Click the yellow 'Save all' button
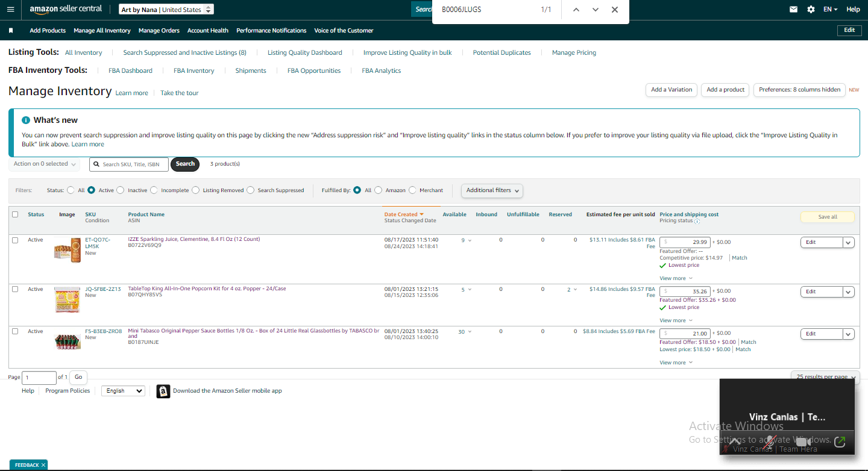The height and width of the screenshot is (471, 868). [828, 217]
